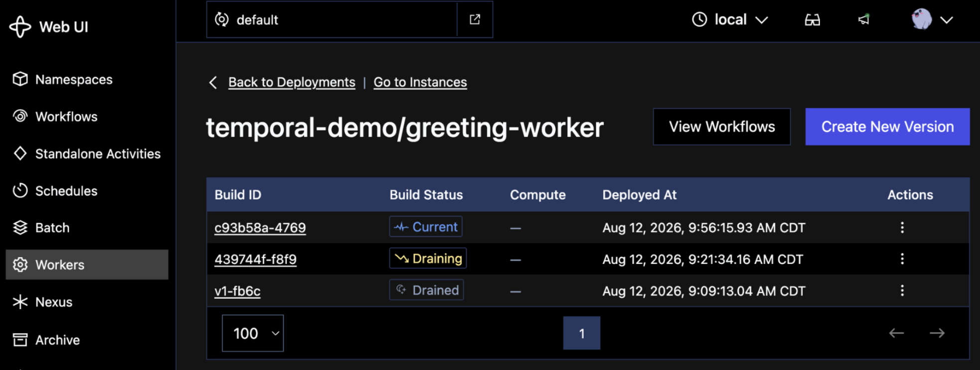This screenshot has width=980, height=370.
Task: Open Nexus in the sidebar
Action: click(x=87, y=302)
